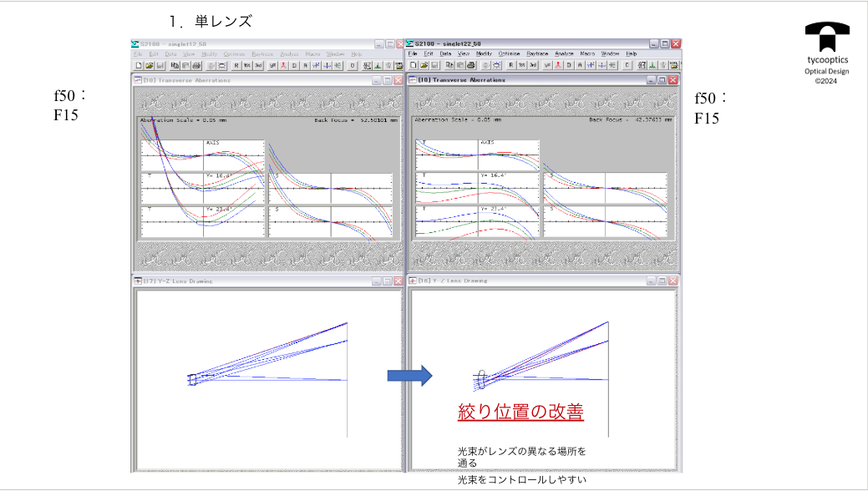Click green histogram icon in singlet12_50 toolbar
Viewport: 868px width, 491px height.
(378, 64)
